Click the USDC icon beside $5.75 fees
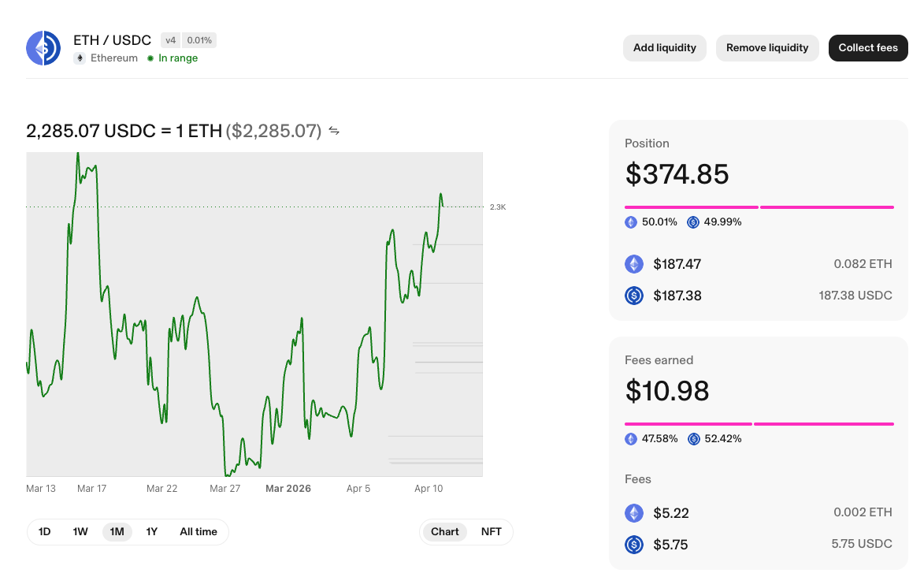This screenshot has width=924, height=577. point(634,544)
